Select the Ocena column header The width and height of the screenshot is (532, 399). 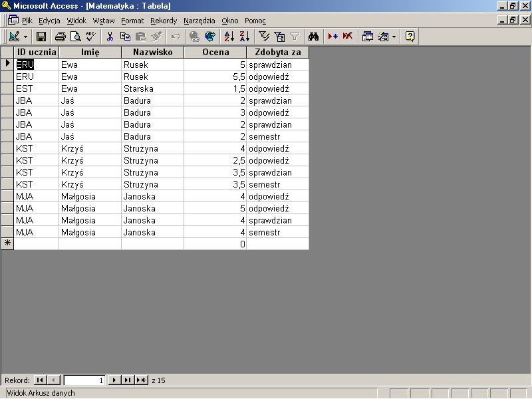pyautogui.click(x=215, y=52)
